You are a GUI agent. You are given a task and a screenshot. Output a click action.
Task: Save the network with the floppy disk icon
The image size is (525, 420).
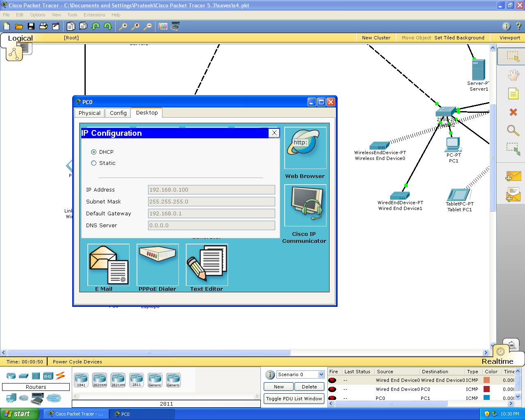click(31, 26)
